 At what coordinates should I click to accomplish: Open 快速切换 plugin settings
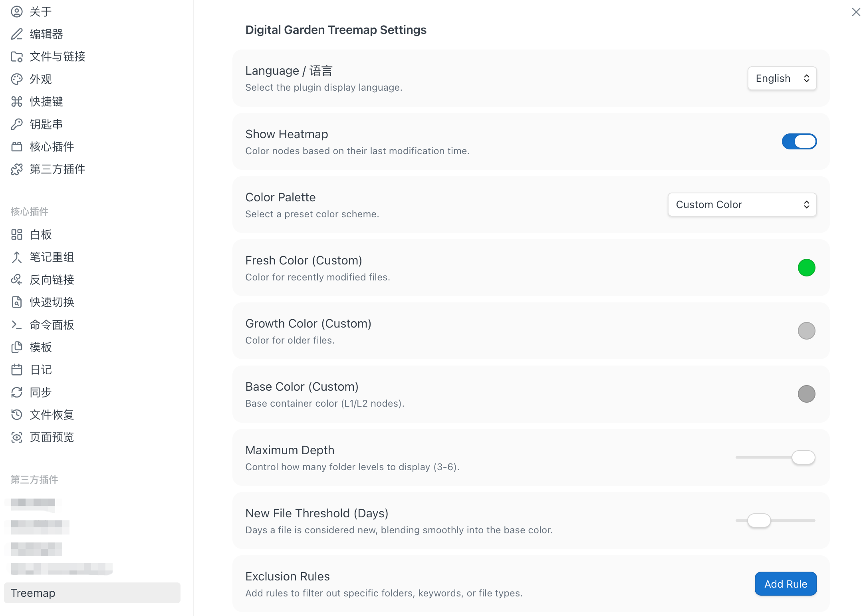click(x=92, y=302)
